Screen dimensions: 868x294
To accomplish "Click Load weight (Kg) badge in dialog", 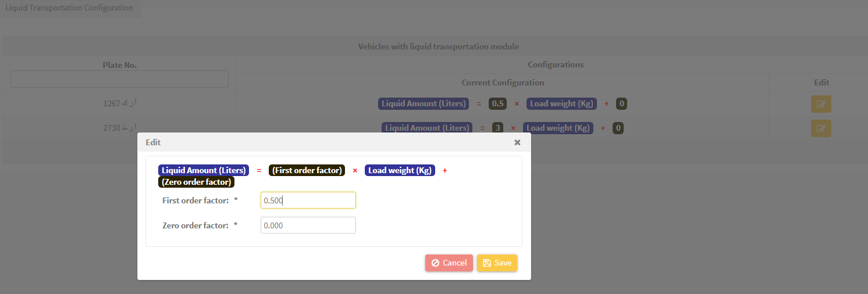I will (x=400, y=170).
